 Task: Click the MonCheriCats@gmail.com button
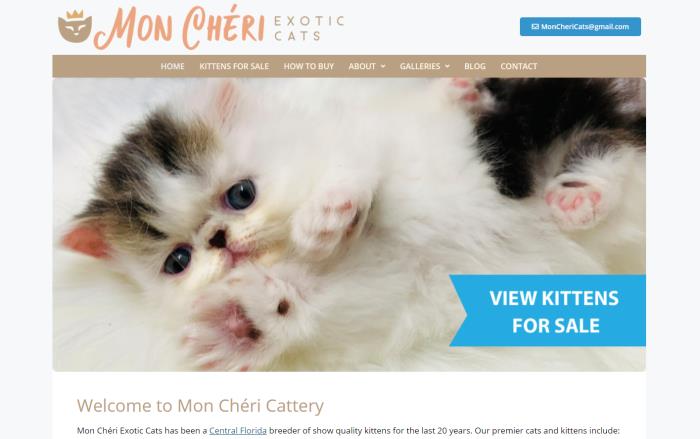click(580, 27)
